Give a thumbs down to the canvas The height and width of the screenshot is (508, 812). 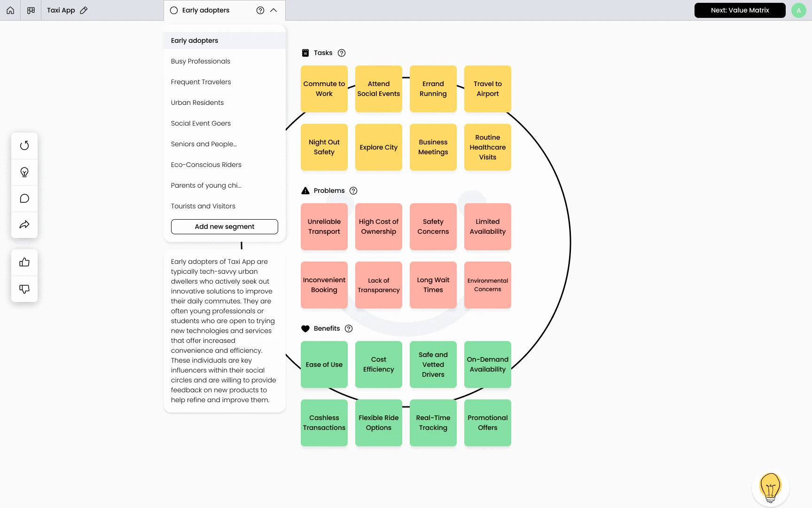[x=24, y=288]
